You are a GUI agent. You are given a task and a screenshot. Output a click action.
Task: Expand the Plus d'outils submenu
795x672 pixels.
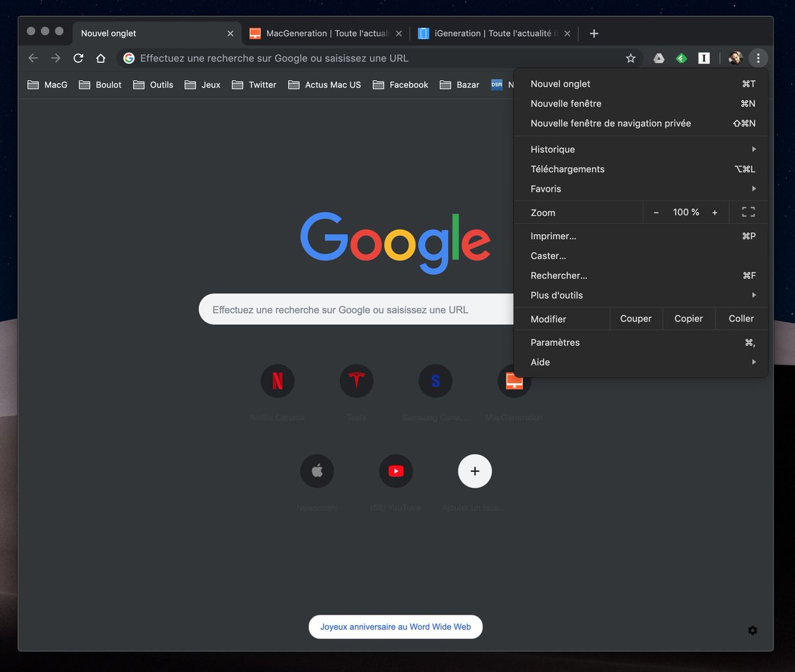click(641, 296)
